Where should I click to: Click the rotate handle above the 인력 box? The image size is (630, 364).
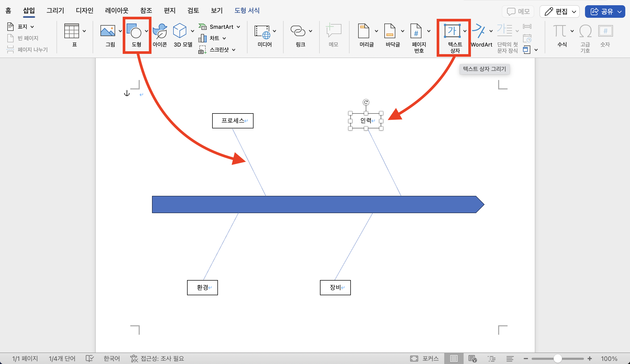(366, 102)
